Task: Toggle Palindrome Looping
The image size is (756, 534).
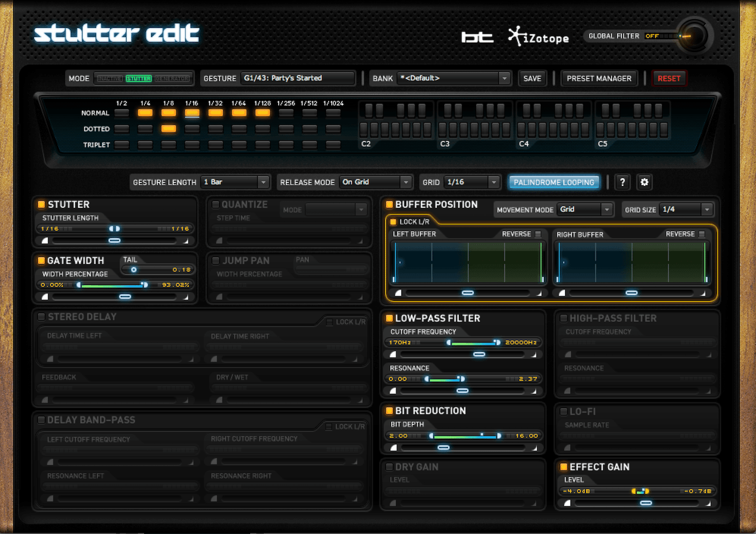Action: (554, 182)
